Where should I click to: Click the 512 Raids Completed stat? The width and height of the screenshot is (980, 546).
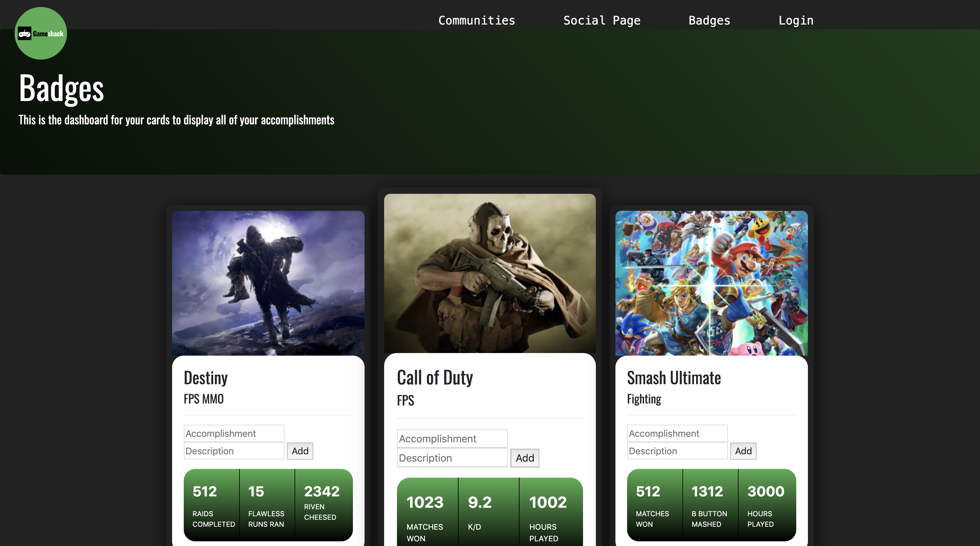[x=211, y=505]
